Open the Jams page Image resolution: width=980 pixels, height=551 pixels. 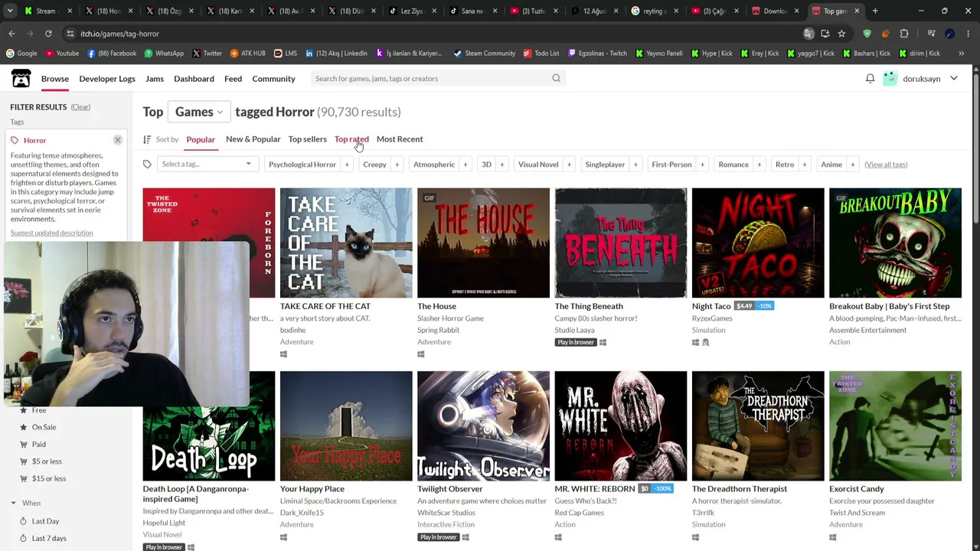coord(155,79)
